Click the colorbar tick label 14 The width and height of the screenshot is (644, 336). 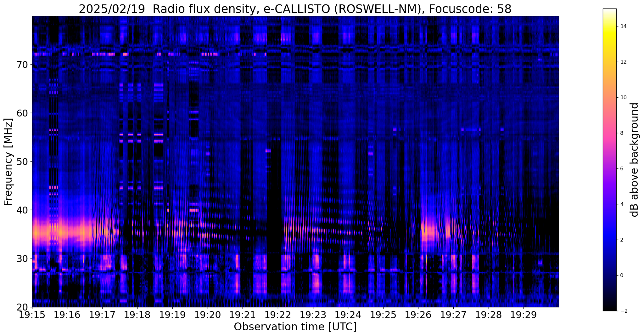coord(623,26)
